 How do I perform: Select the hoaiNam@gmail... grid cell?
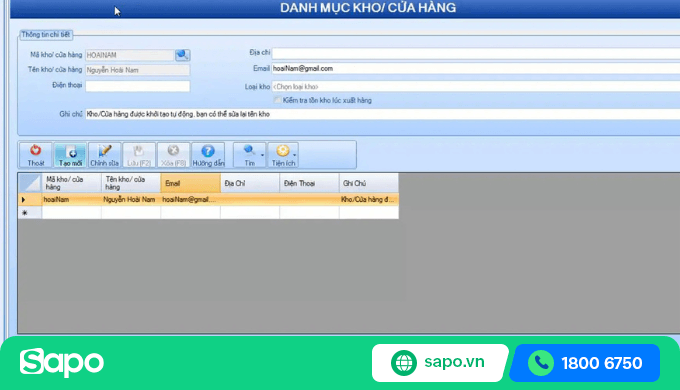pos(190,200)
